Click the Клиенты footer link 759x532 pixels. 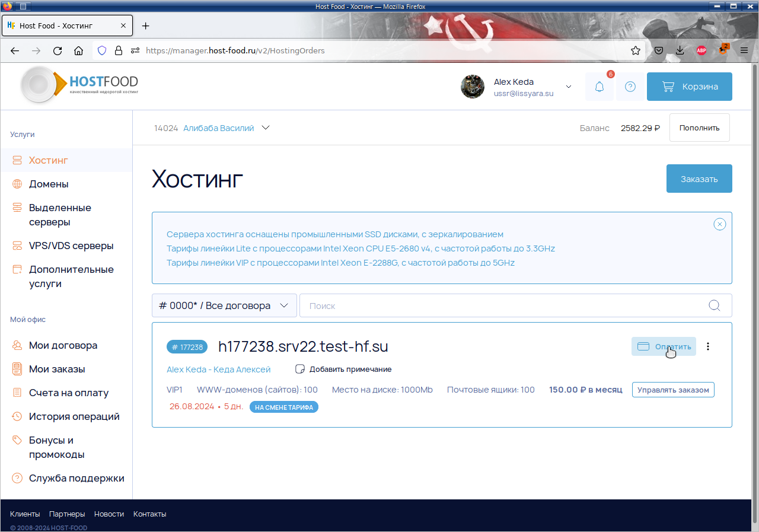[25, 514]
